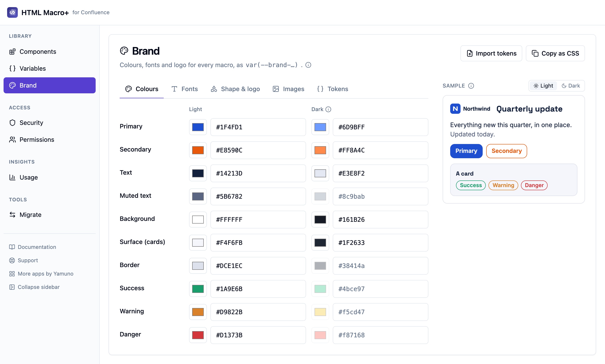
Task: Open More apps by Yamuno
Action: (x=41, y=274)
